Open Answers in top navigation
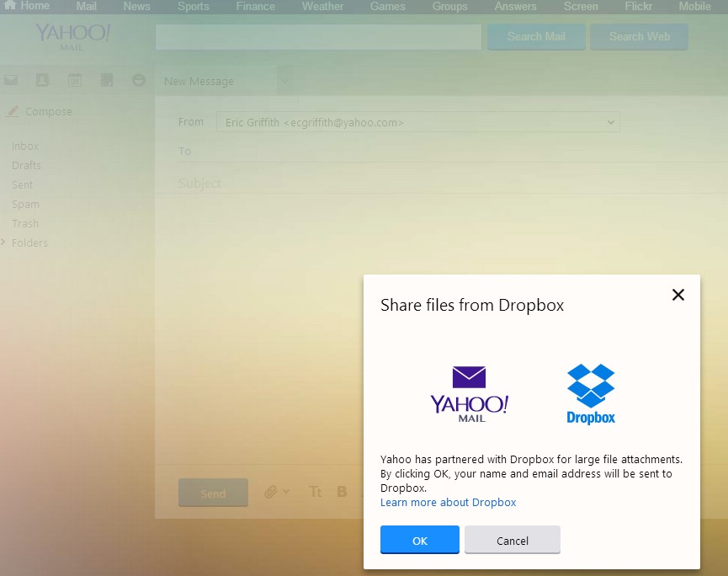Image resolution: width=728 pixels, height=576 pixels. tap(515, 7)
